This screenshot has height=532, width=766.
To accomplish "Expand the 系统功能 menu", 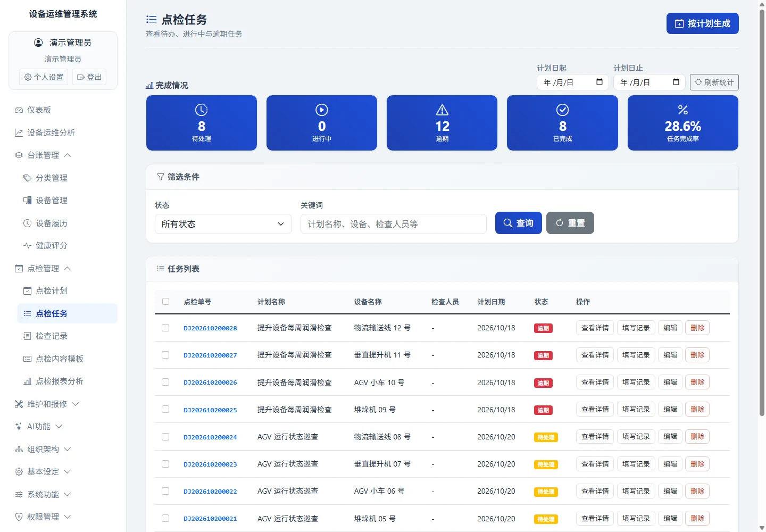I will (43, 495).
